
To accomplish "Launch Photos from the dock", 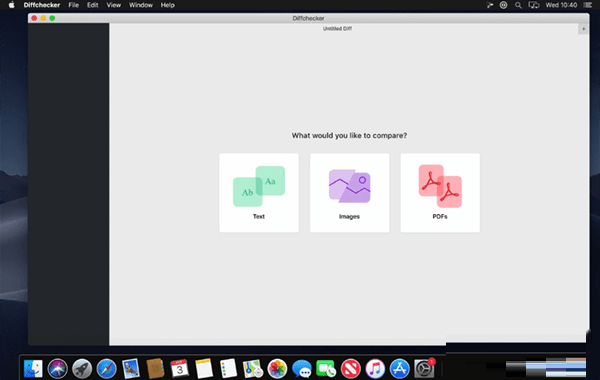I will click(x=277, y=369).
